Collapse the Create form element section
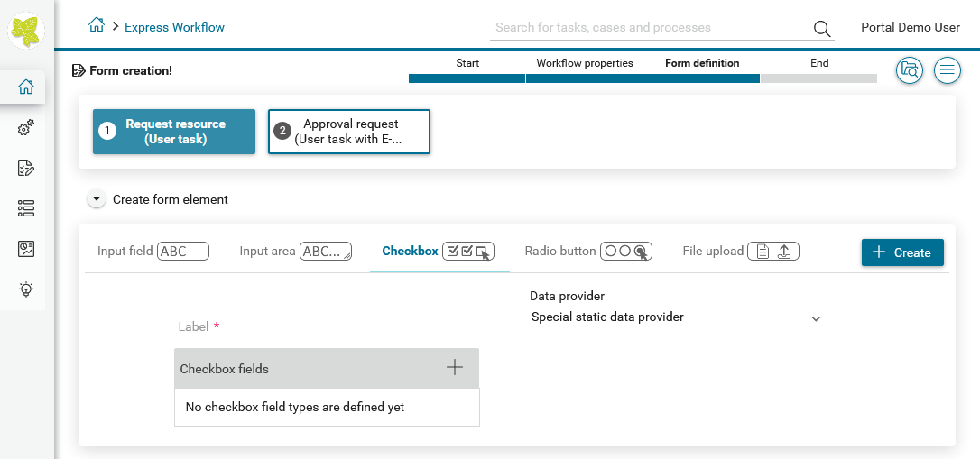Screen dimensions: 980x459 pyautogui.click(x=97, y=199)
